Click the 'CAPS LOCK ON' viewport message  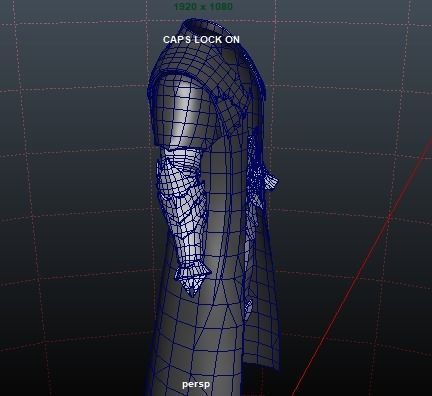(x=201, y=40)
